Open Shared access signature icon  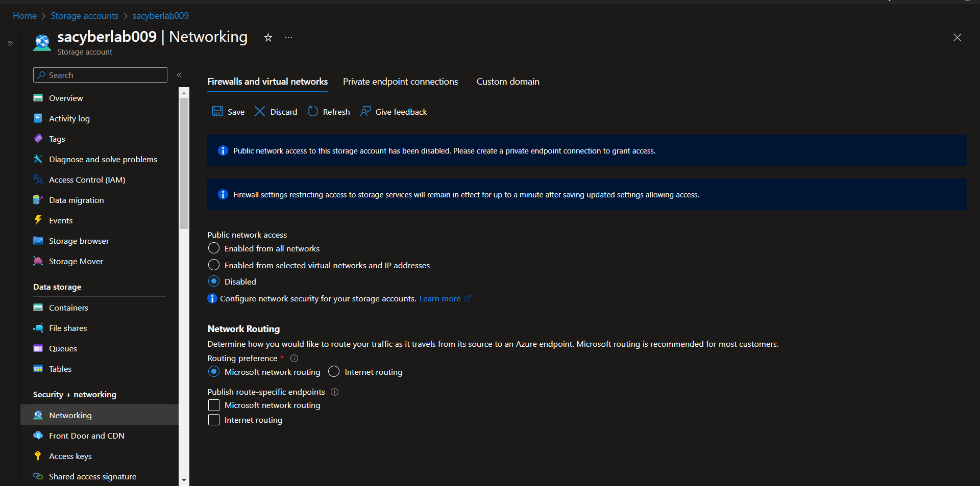(x=38, y=476)
